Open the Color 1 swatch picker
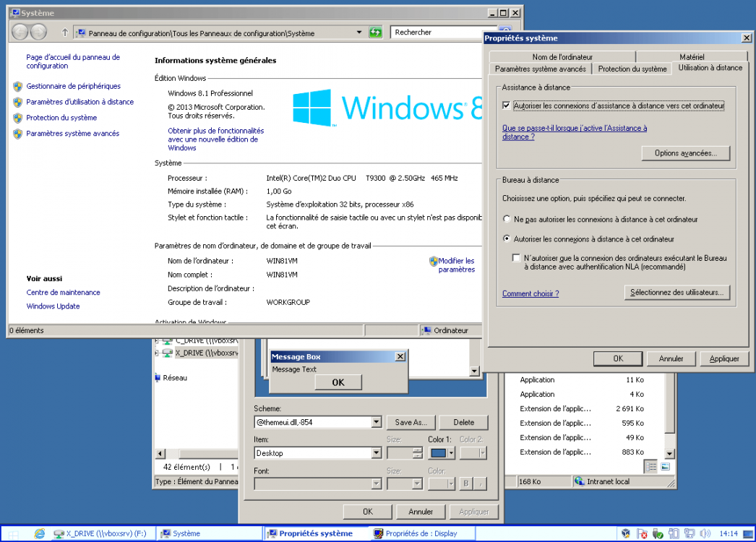This screenshot has height=542, width=756. 442,453
